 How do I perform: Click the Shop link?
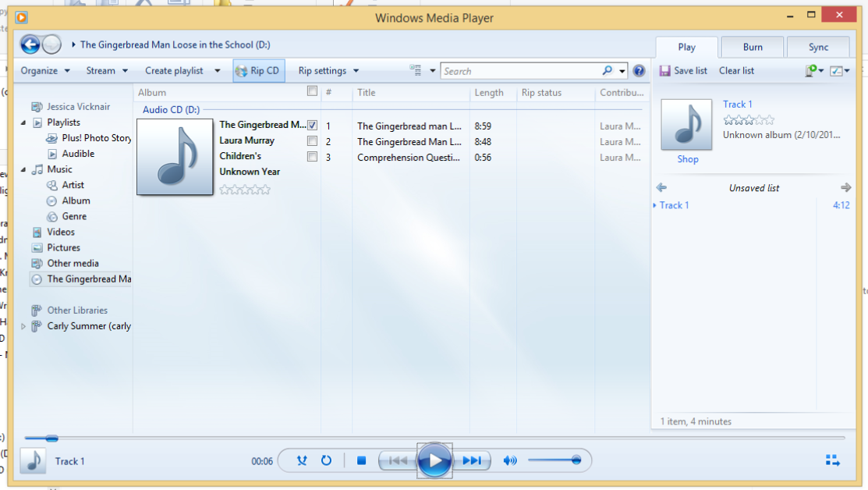click(688, 159)
